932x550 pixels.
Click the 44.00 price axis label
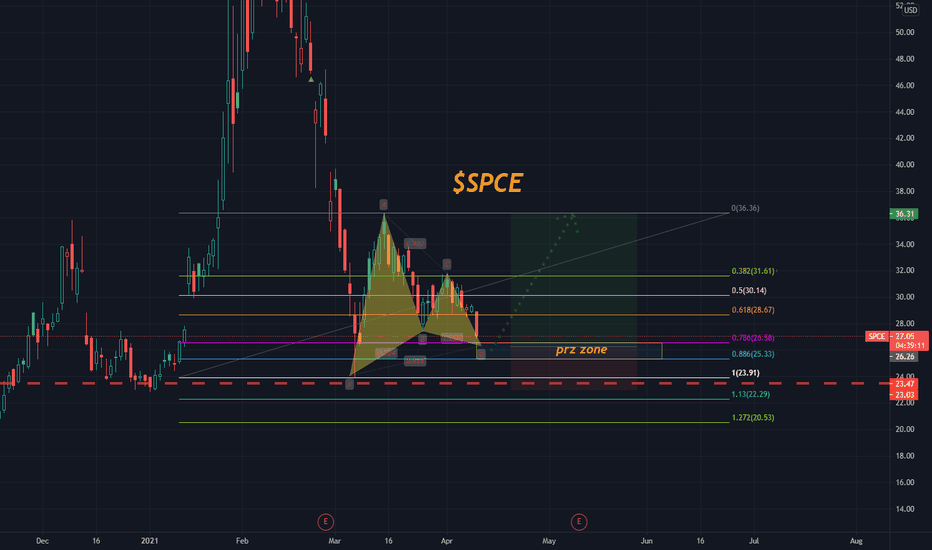pos(905,112)
